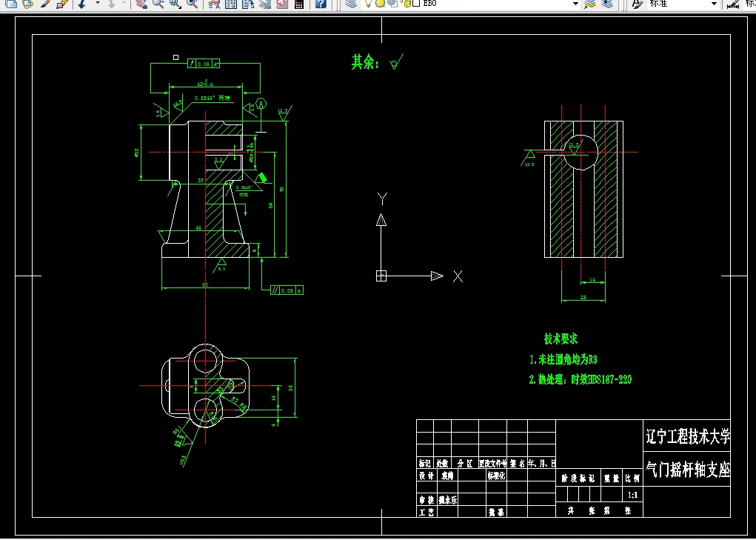Click the Dimension Style icon
This screenshot has height=540, width=756.
733,4
